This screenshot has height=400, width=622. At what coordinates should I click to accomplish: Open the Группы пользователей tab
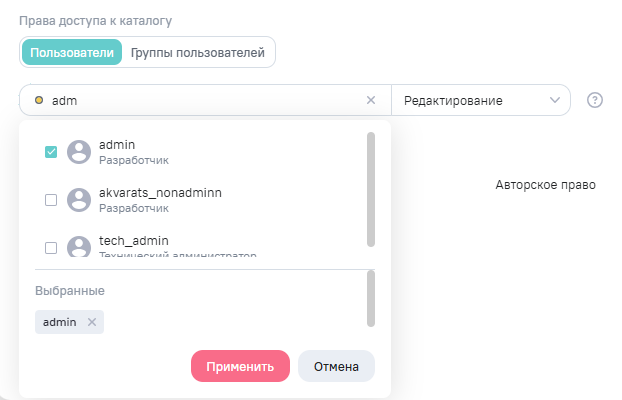coord(198,52)
